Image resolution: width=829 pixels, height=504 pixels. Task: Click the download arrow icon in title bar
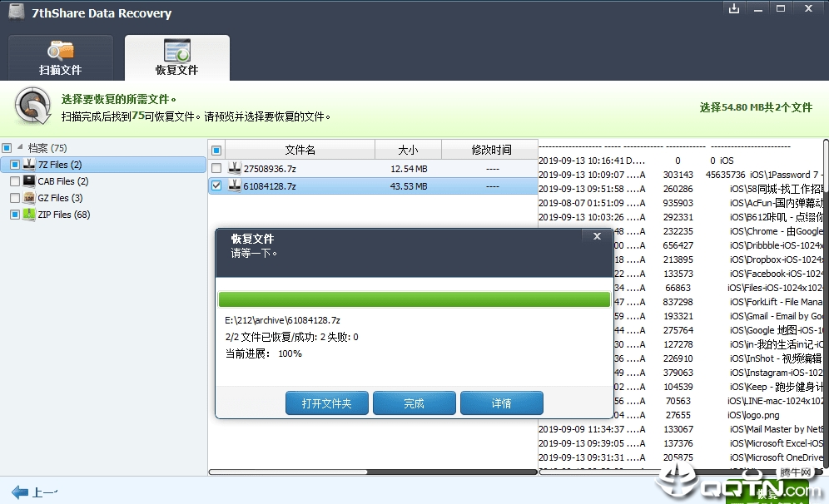(734, 8)
